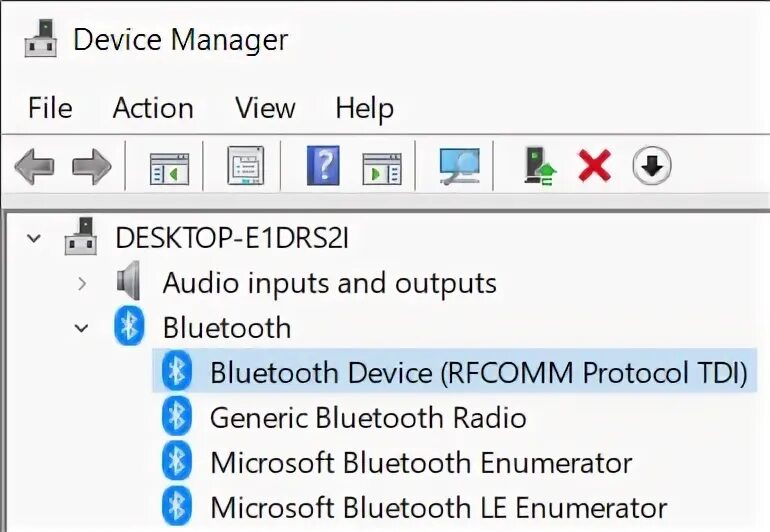Open the Help menu
The height and width of the screenshot is (532, 770).
[364, 108]
